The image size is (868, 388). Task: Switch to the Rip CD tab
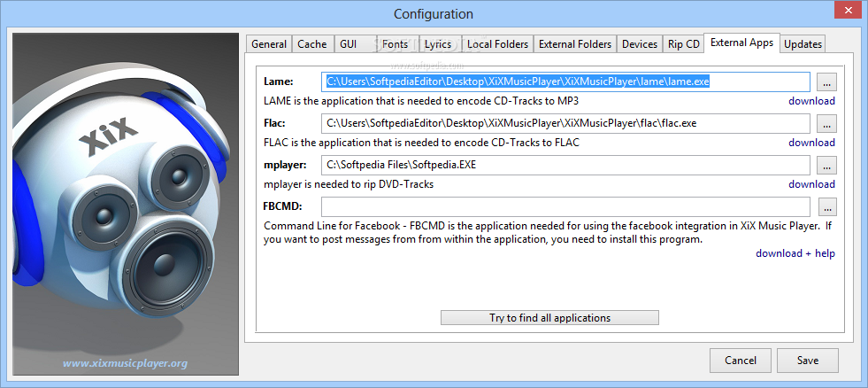click(684, 44)
